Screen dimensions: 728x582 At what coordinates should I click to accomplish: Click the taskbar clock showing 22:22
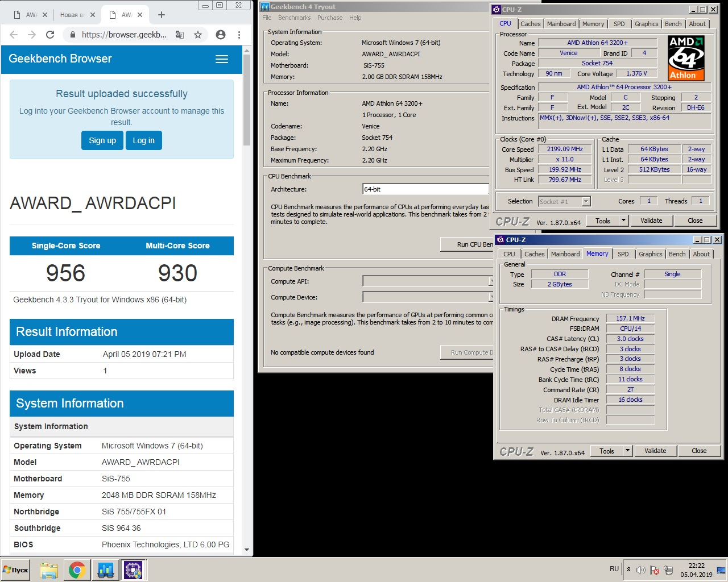point(697,570)
